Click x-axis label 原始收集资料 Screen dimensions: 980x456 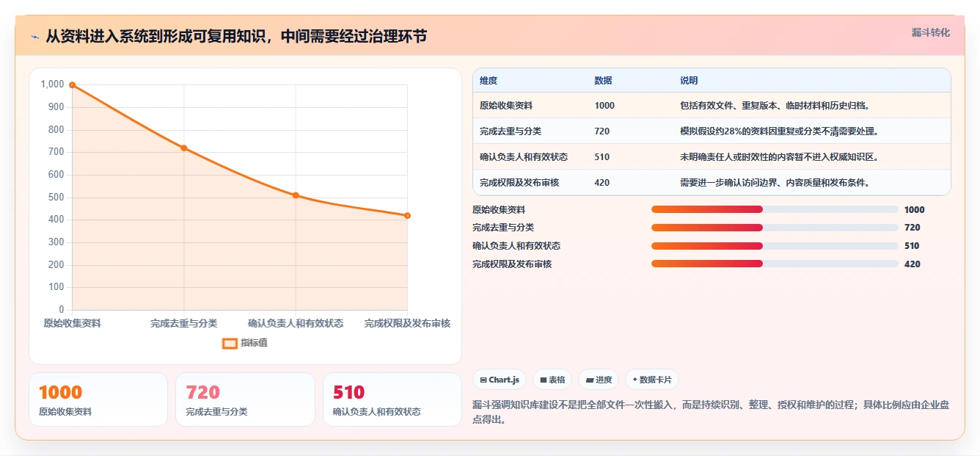tap(72, 323)
